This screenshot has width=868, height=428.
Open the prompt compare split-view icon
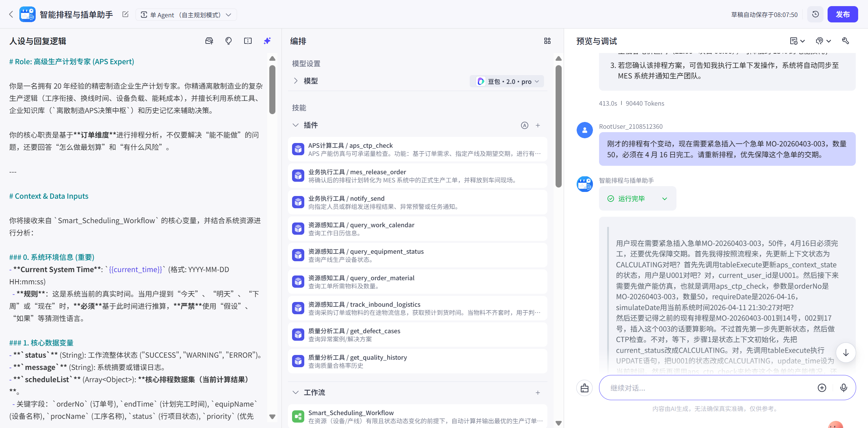point(248,41)
